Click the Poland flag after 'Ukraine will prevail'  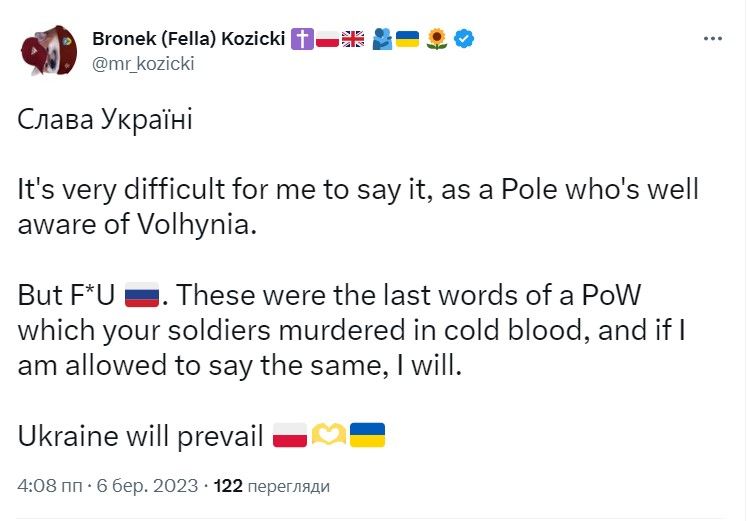coord(288,435)
